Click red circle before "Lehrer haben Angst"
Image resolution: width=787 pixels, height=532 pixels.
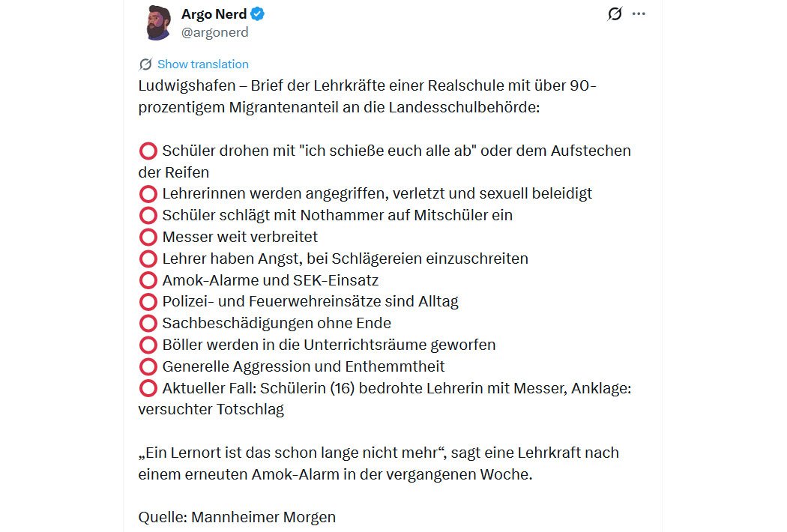point(148,259)
